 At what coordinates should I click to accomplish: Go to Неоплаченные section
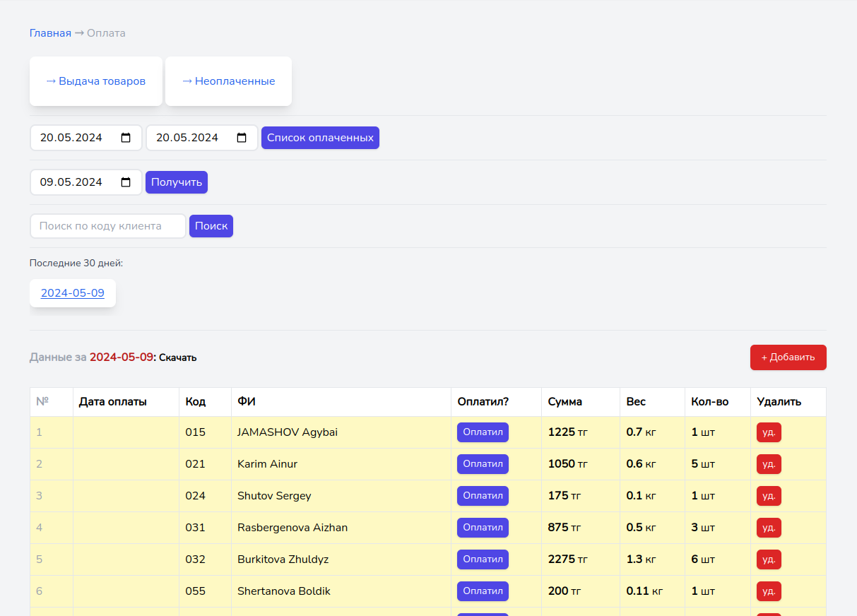(x=228, y=81)
